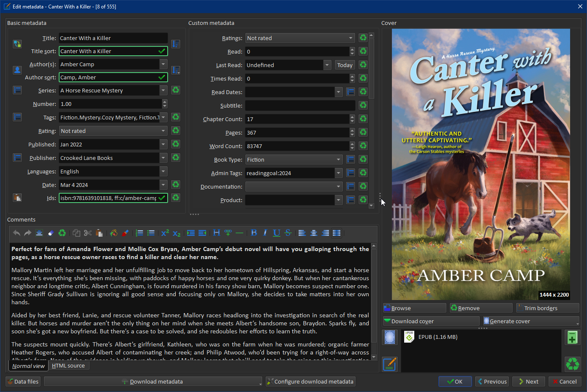Toggle justify alignment in comments
Screen dimensions: 587x392
337,233
